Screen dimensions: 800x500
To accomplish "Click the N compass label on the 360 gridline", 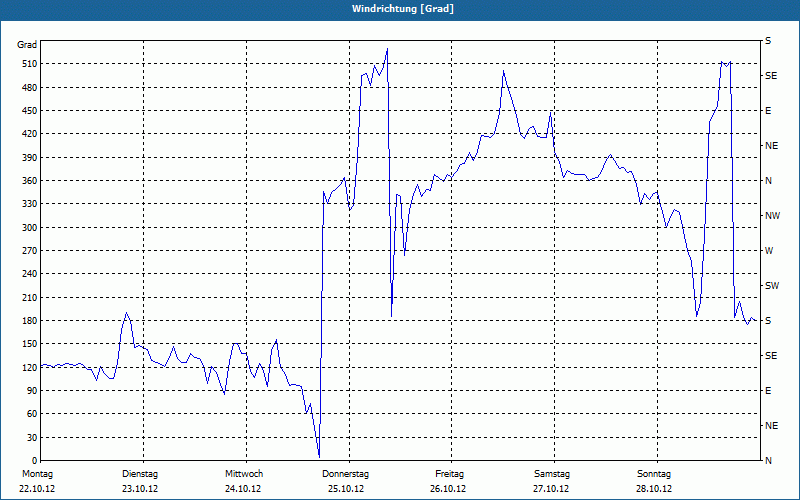I will tap(768, 181).
